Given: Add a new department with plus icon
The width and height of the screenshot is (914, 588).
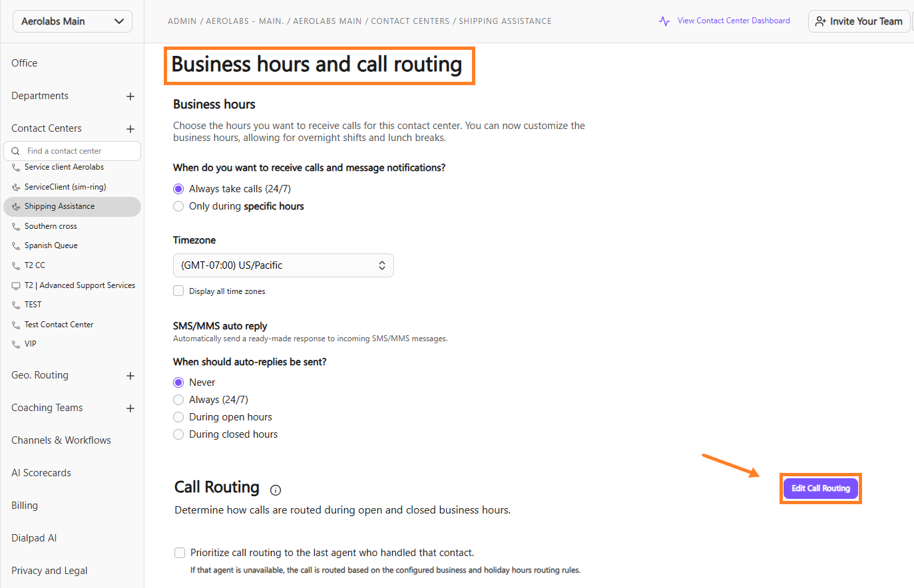Looking at the screenshot, I should 130,96.
